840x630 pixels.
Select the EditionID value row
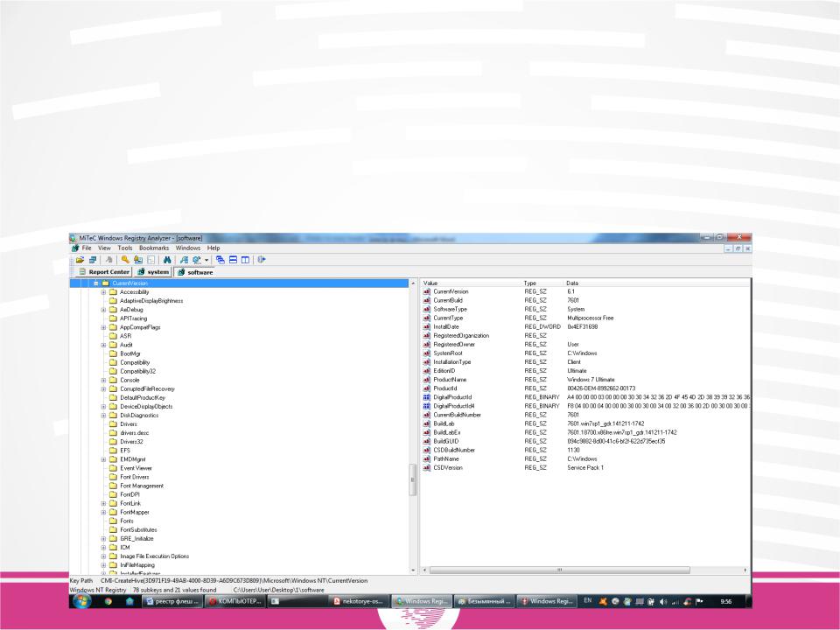pos(585,371)
